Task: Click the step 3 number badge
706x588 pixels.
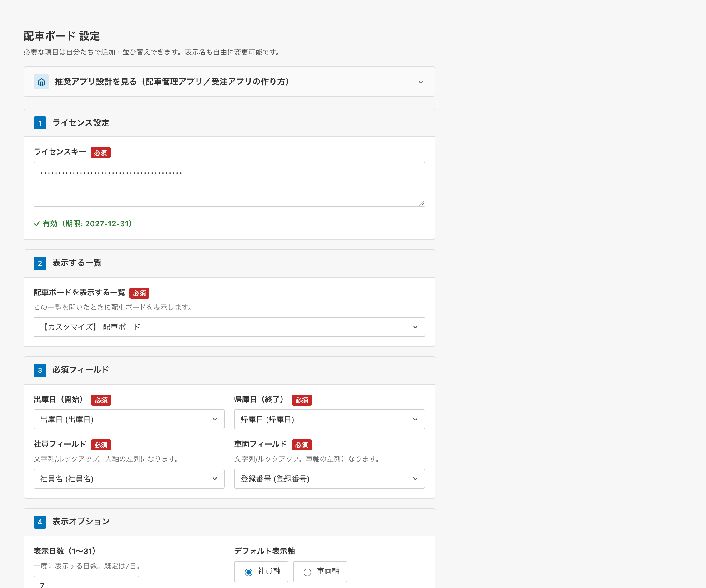Action: click(40, 370)
